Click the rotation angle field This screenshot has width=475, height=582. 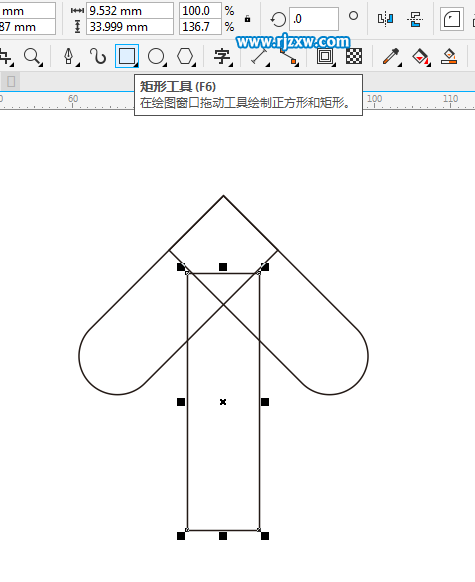click(x=314, y=19)
